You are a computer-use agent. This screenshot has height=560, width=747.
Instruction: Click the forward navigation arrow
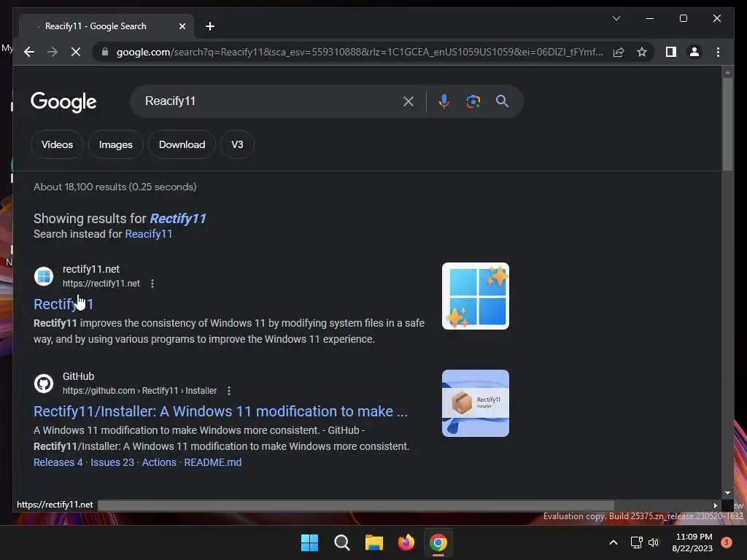53,52
